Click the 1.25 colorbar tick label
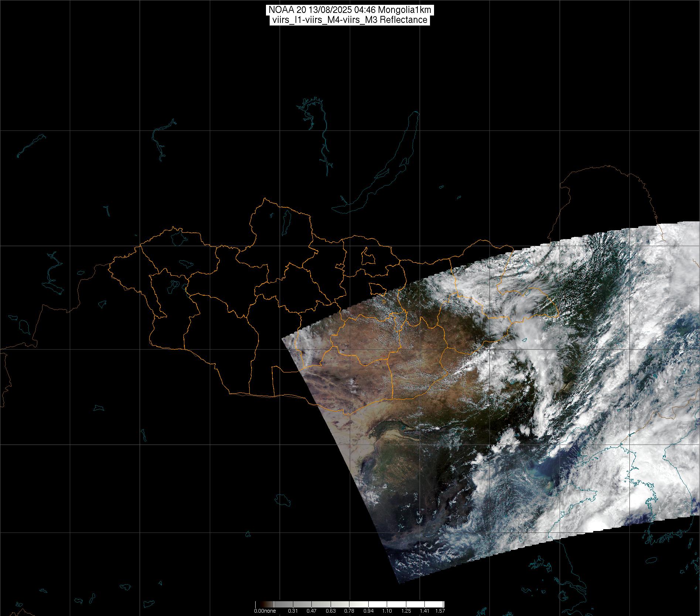700x616 pixels. 406,611
